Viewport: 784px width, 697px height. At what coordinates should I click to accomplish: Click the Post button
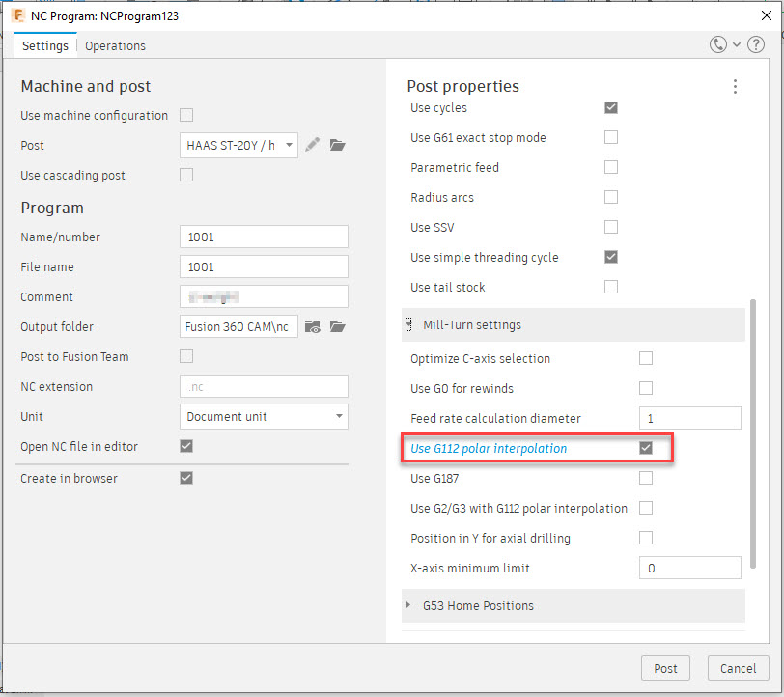click(665, 668)
